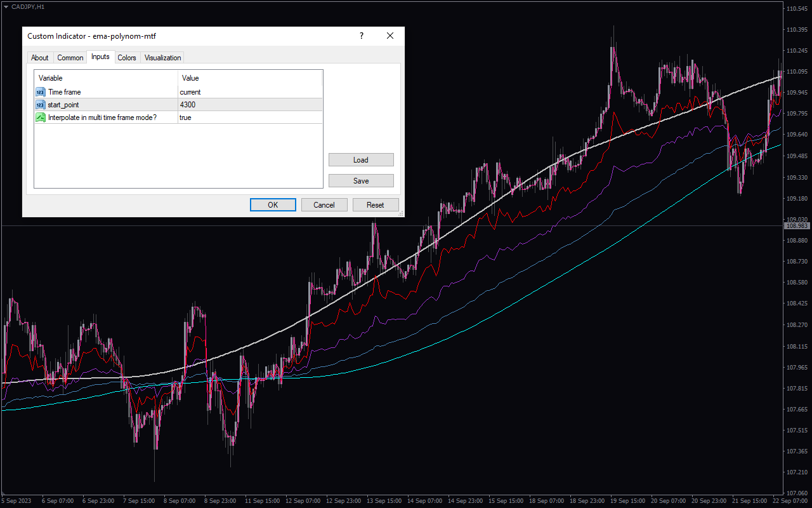Click the Time frame variable icon
This screenshot has height=508, width=812.
click(41, 92)
